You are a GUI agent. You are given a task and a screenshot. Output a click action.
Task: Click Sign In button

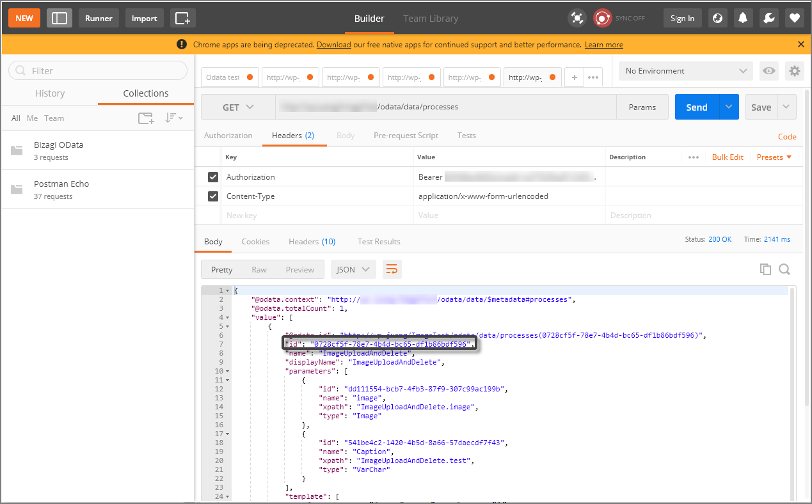coord(683,18)
